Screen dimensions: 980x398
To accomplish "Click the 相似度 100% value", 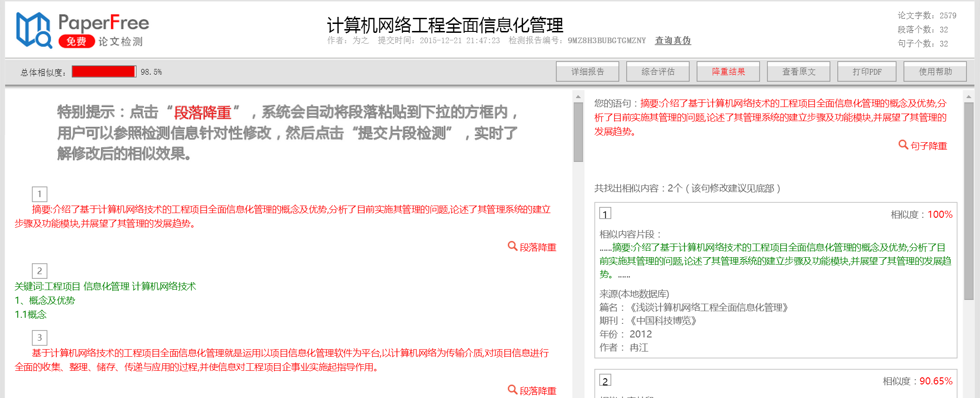I will click(940, 214).
